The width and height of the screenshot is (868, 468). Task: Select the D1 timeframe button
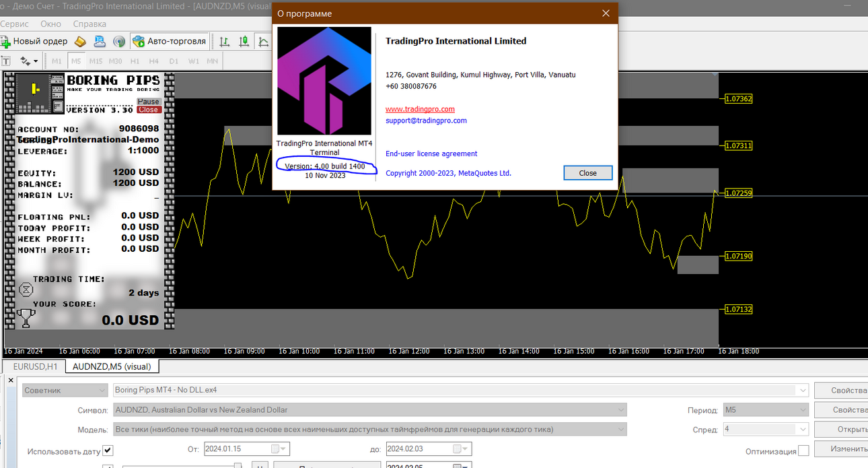[174, 61]
